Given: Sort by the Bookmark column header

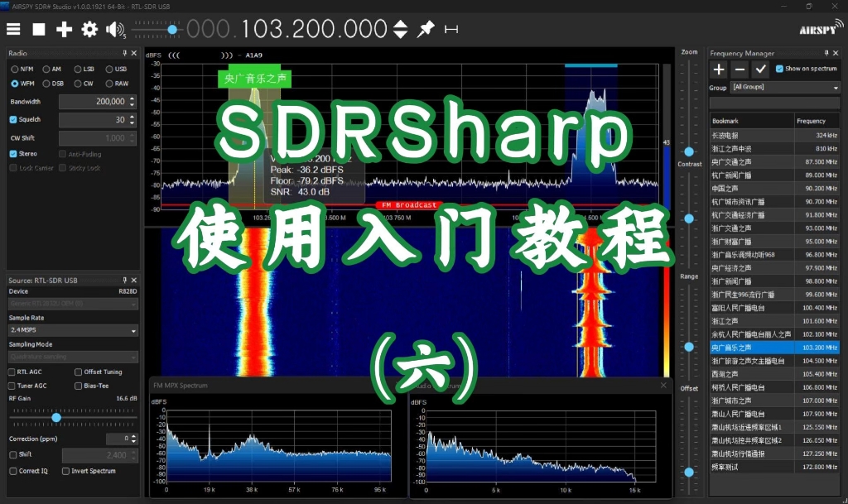Looking at the screenshot, I should [x=752, y=121].
